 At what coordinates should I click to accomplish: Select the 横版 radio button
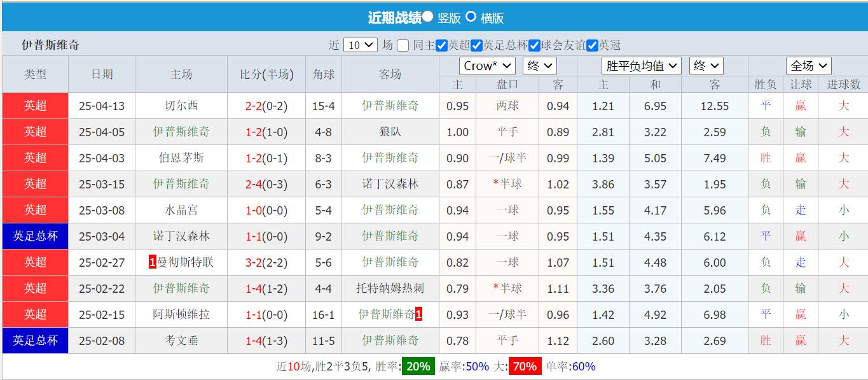[x=471, y=18]
